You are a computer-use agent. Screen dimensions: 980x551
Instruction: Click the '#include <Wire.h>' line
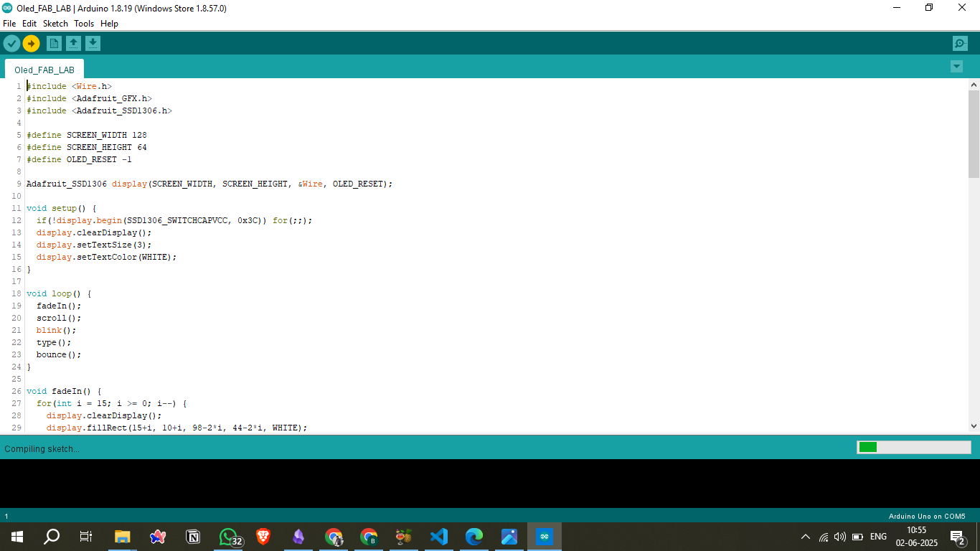pos(69,86)
